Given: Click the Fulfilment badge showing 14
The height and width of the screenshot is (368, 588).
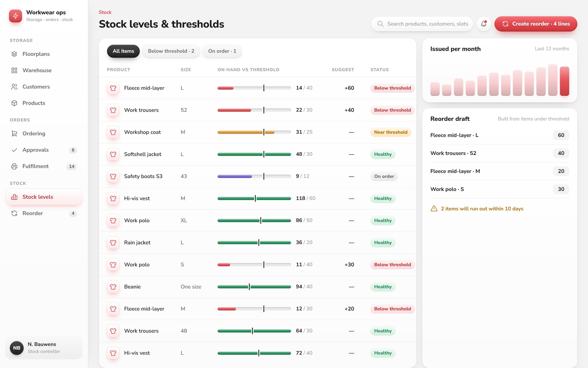Looking at the screenshot, I should [x=71, y=166].
